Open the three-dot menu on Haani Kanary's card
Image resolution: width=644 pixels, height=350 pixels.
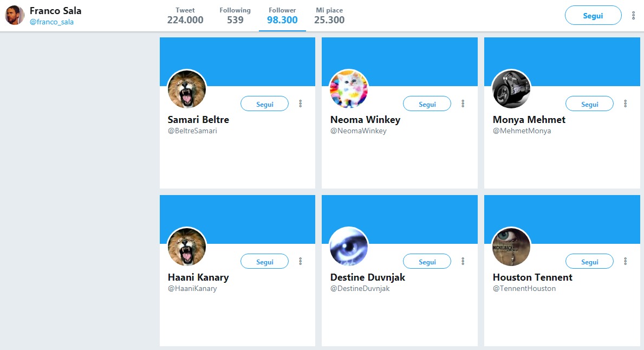point(300,261)
